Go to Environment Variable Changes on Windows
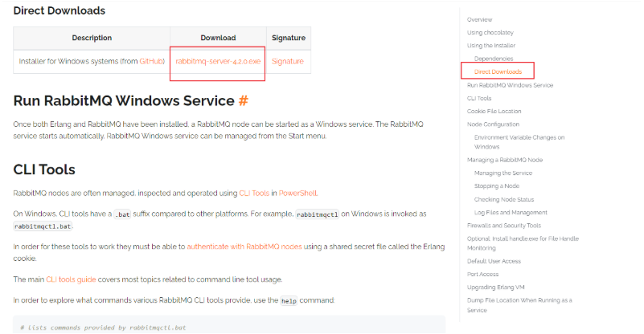 [x=519, y=142]
